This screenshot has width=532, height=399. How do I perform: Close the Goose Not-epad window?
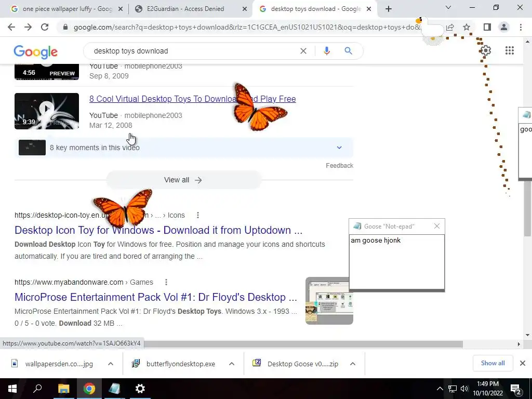click(436, 226)
